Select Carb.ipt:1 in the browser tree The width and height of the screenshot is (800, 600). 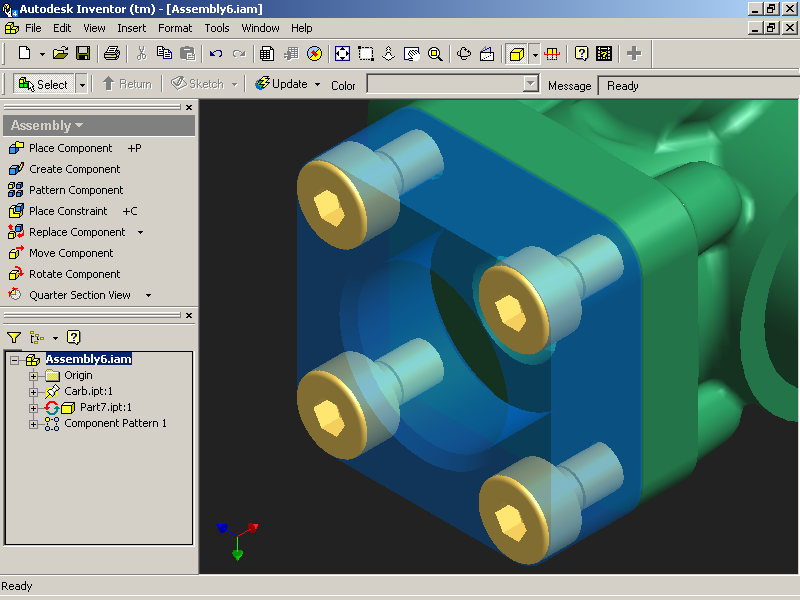click(x=88, y=391)
